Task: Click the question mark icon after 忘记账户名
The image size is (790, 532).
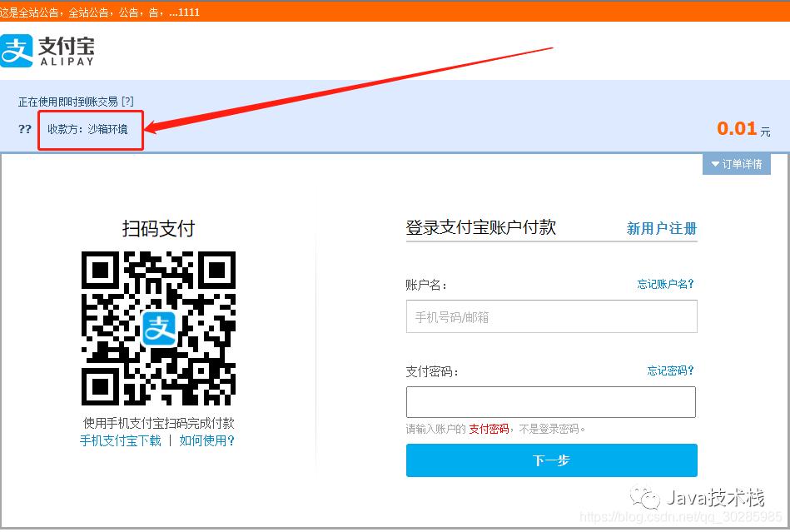Action: tap(693, 284)
